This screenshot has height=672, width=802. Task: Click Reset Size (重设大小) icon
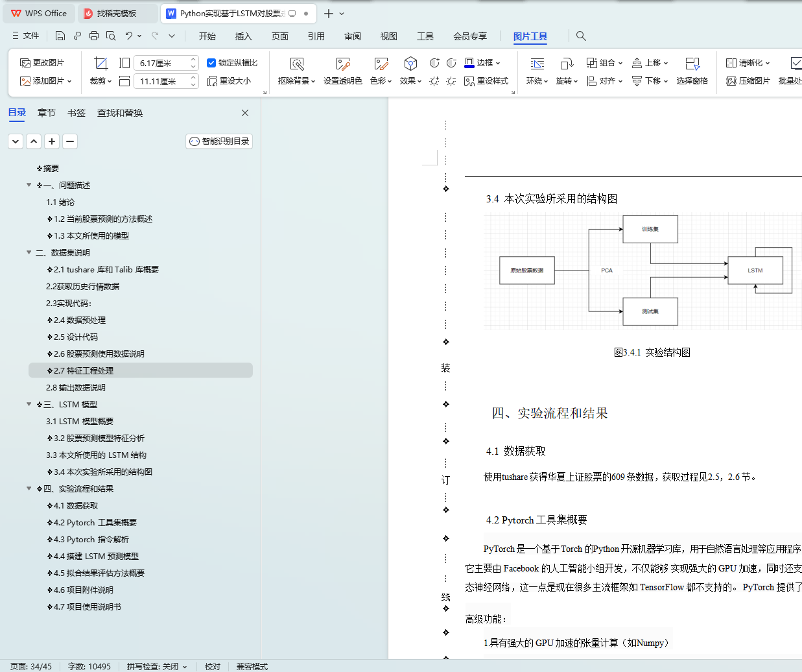tap(212, 81)
